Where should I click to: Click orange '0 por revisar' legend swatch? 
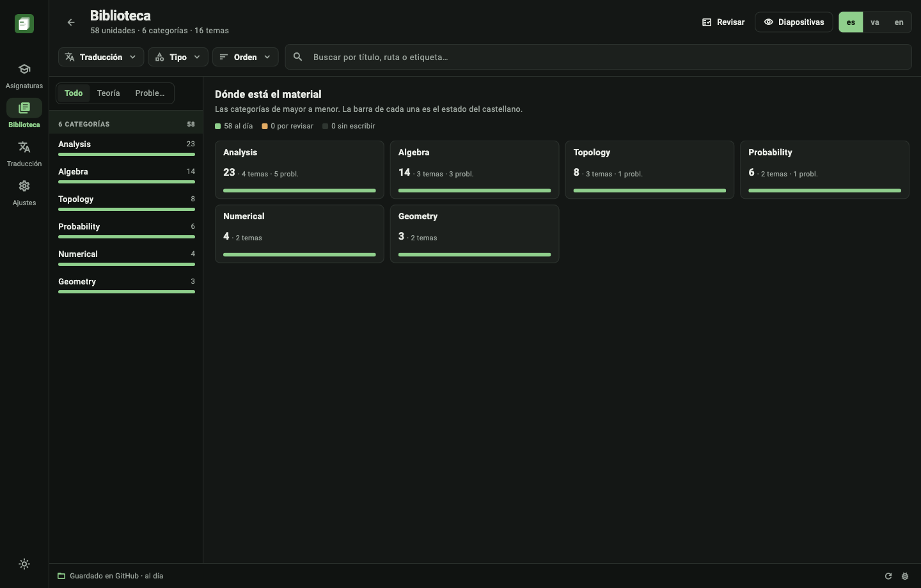coord(265,127)
